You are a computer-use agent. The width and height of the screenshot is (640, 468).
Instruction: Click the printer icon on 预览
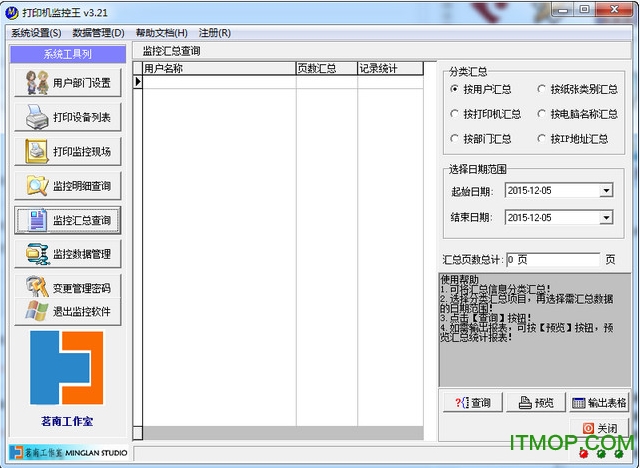[x=524, y=403]
